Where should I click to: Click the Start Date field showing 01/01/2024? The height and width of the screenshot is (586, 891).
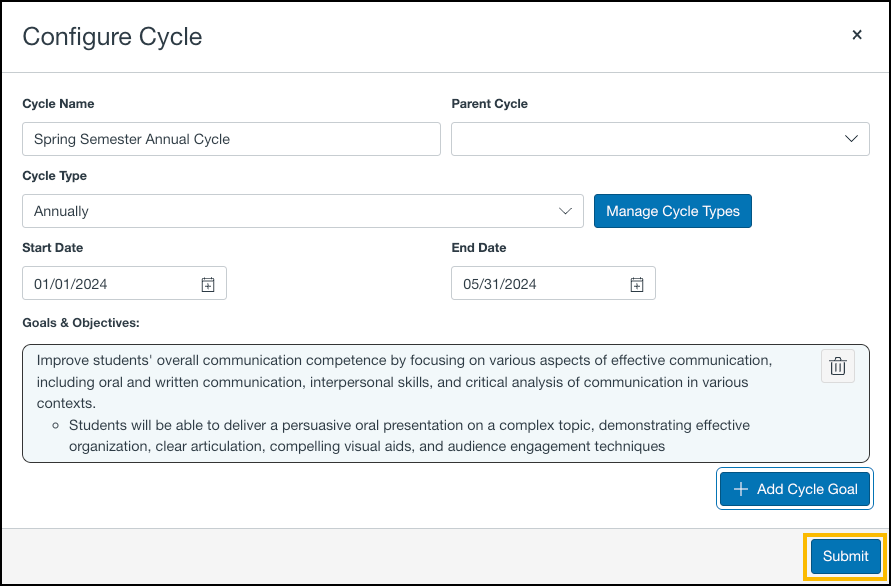(110, 283)
